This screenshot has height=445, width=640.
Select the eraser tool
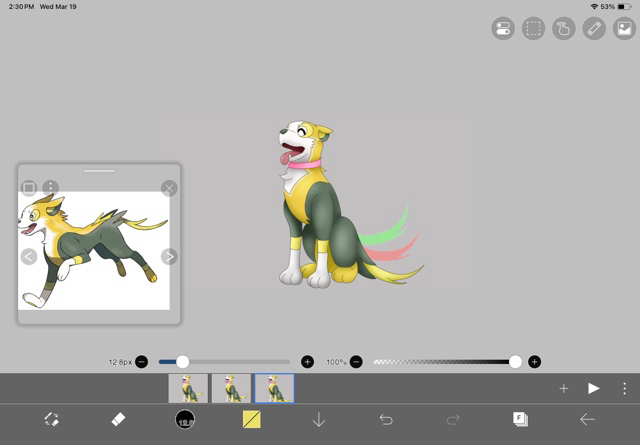tap(118, 419)
